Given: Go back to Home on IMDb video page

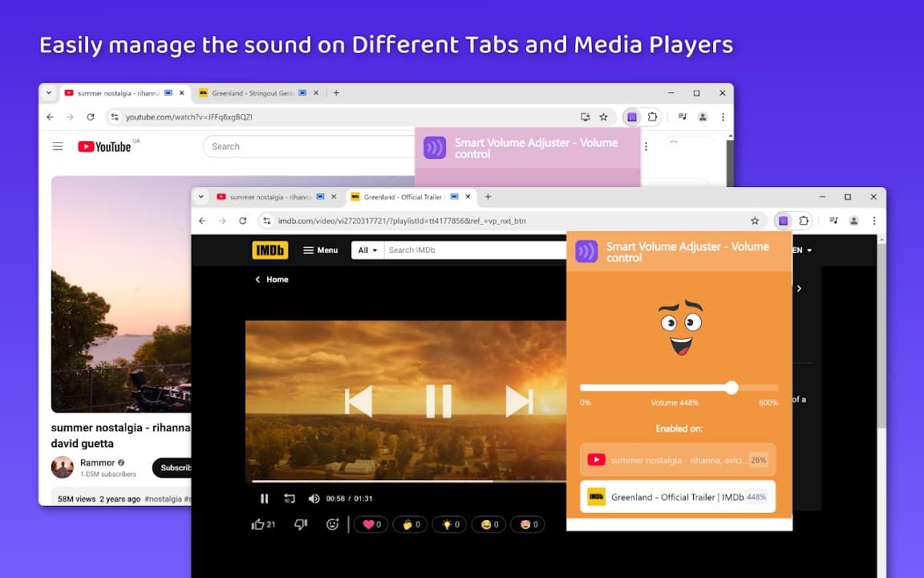Looking at the screenshot, I should [272, 279].
